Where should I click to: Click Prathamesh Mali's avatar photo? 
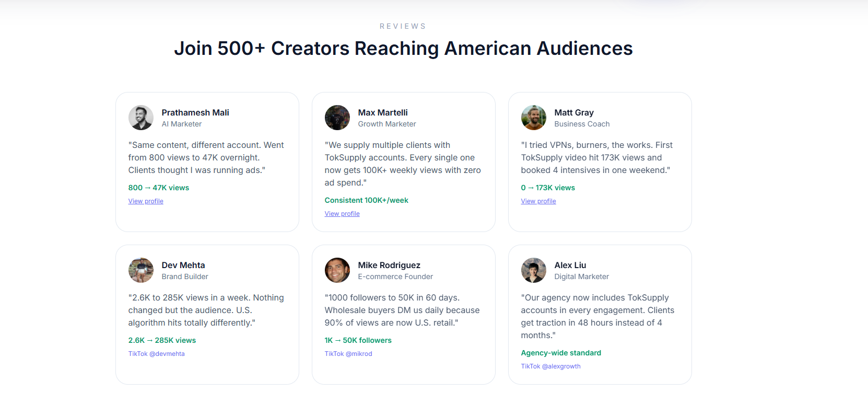click(x=141, y=118)
